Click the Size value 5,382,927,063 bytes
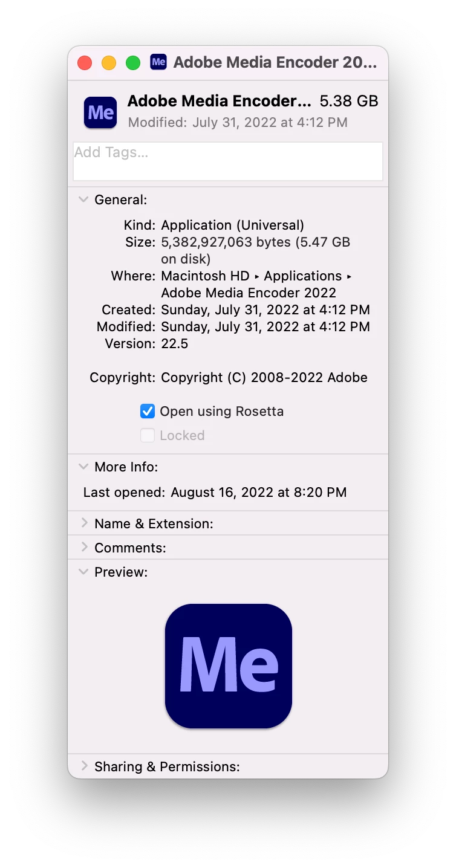 point(256,250)
